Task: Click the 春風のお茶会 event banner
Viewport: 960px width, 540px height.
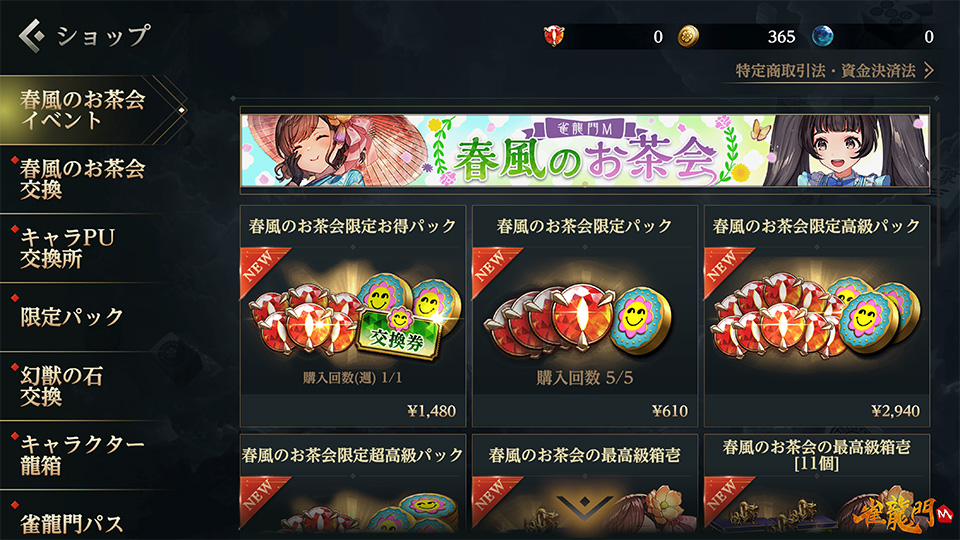Action: click(585, 150)
